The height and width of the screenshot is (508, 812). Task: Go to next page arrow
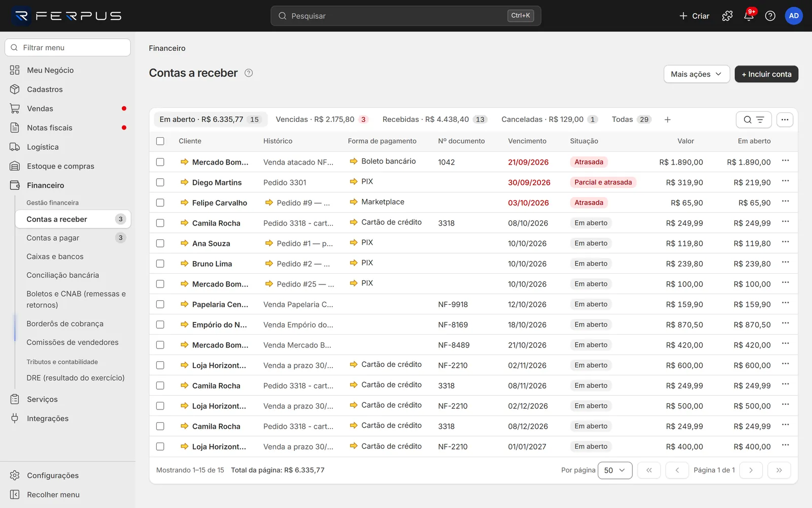pyautogui.click(x=751, y=470)
